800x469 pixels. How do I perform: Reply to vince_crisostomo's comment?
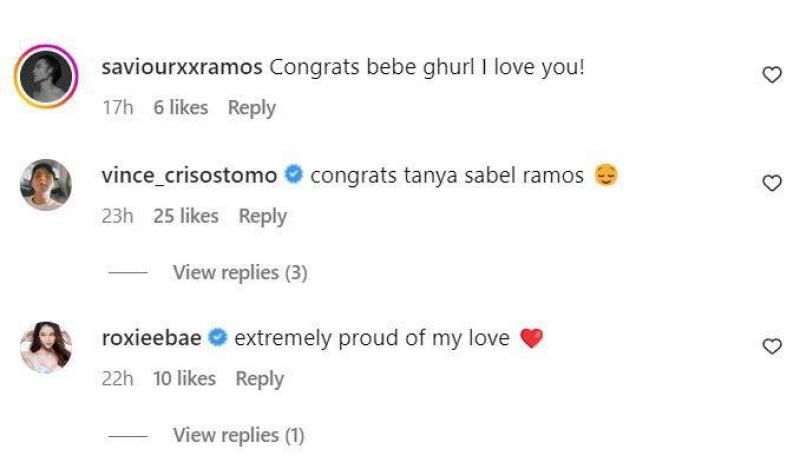262,216
